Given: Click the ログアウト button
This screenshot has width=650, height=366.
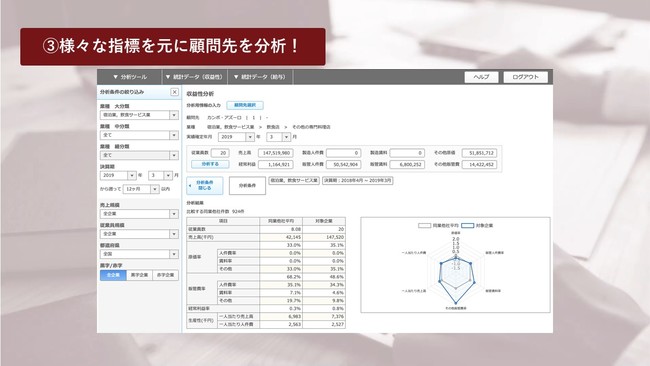Looking at the screenshot, I should click(526, 77).
